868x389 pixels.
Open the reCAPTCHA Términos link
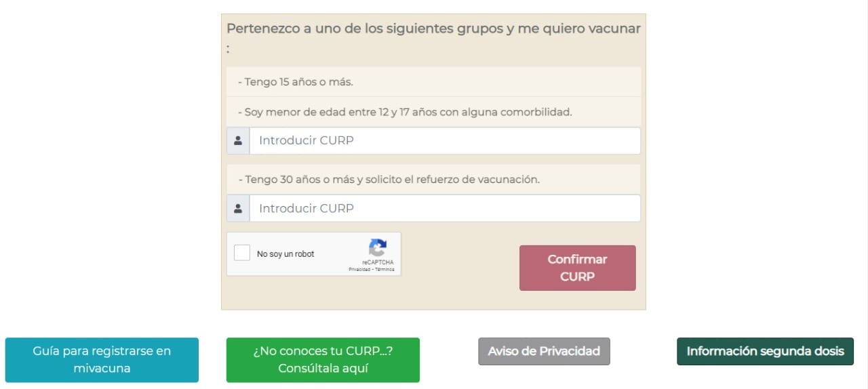384,270
